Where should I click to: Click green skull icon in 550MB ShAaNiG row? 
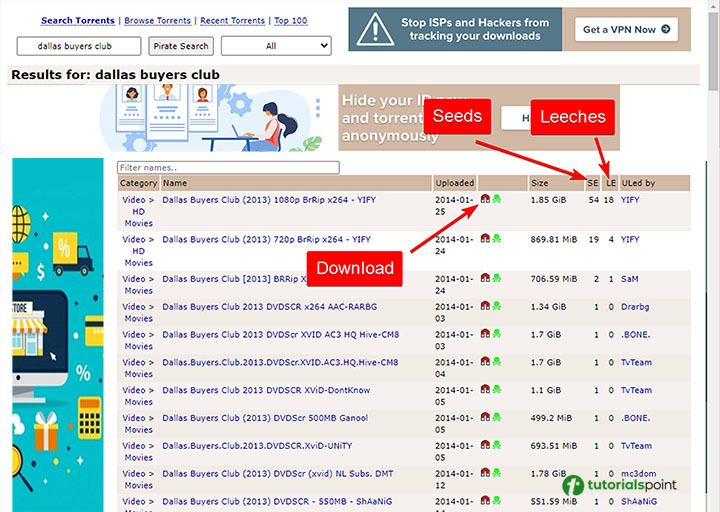click(496, 501)
